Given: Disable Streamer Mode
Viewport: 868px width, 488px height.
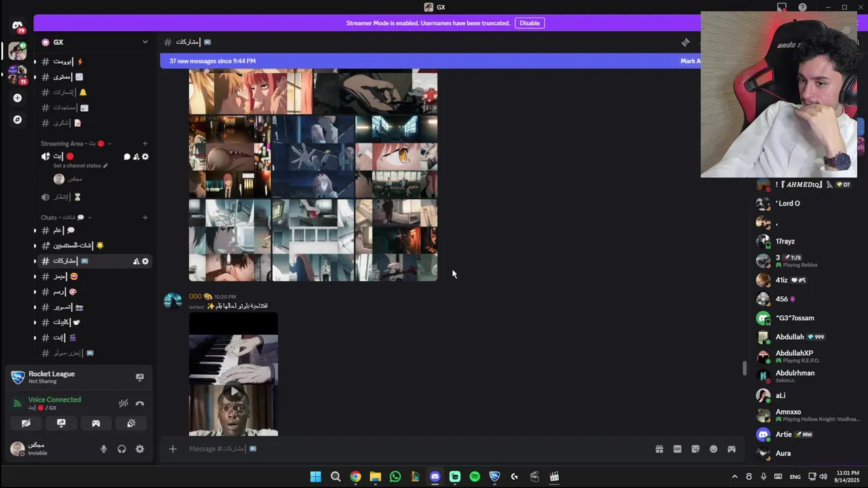Looking at the screenshot, I should point(530,23).
